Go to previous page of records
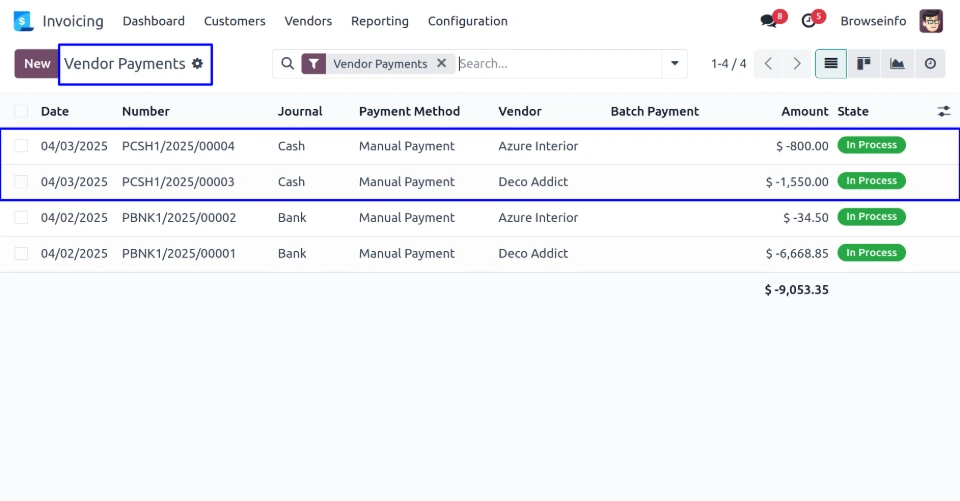960x501 pixels. click(768, 64)
